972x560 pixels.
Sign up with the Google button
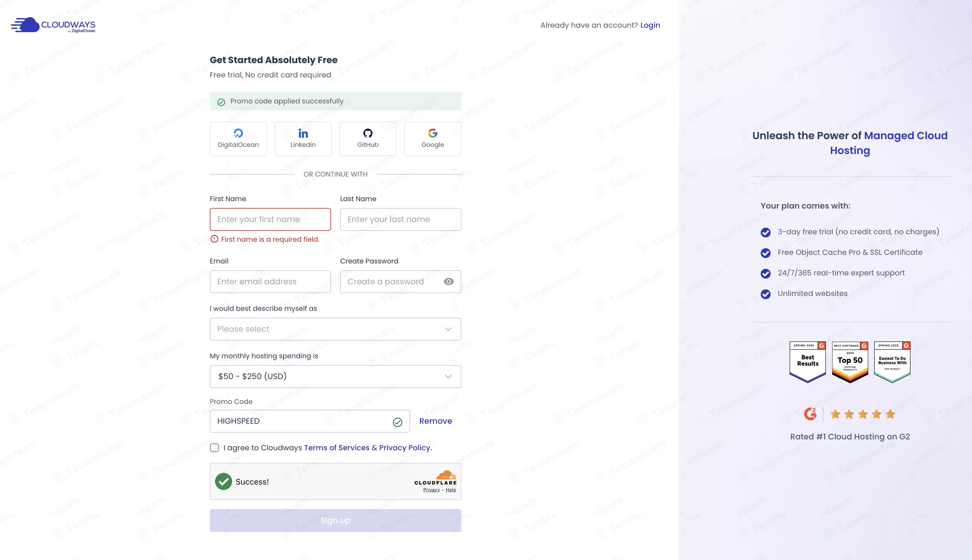click(x=433, y=139)
